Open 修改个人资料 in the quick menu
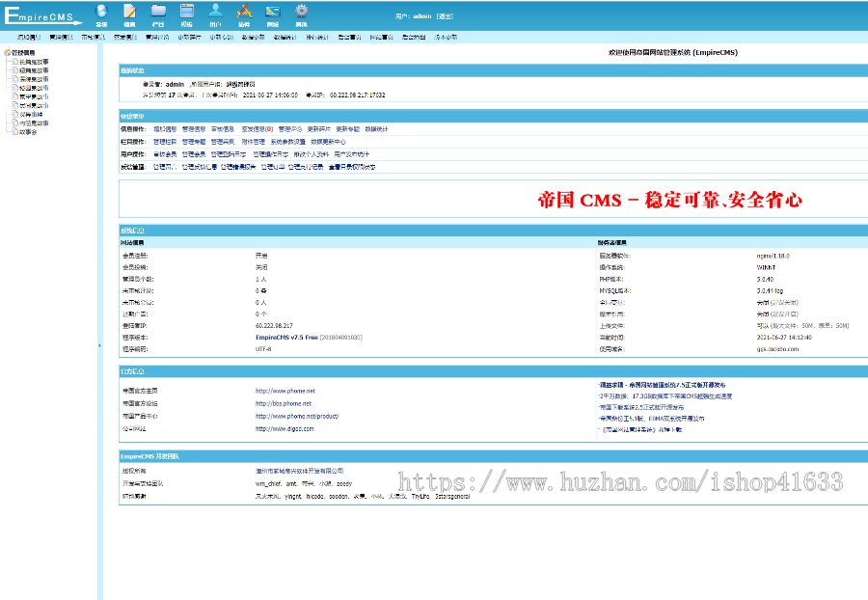The height and width of the screenshot is (600, 868). click(312, 154)
